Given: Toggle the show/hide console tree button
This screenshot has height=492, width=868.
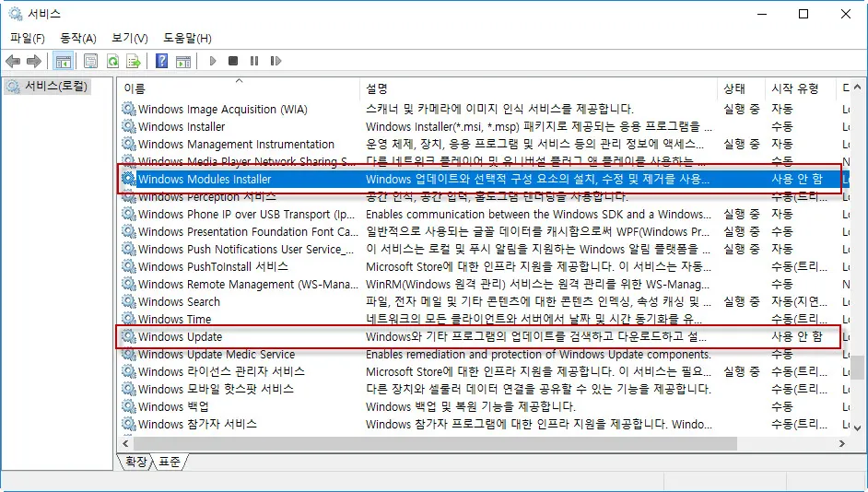Looking at the screenshot, I should tap(64, 62).
